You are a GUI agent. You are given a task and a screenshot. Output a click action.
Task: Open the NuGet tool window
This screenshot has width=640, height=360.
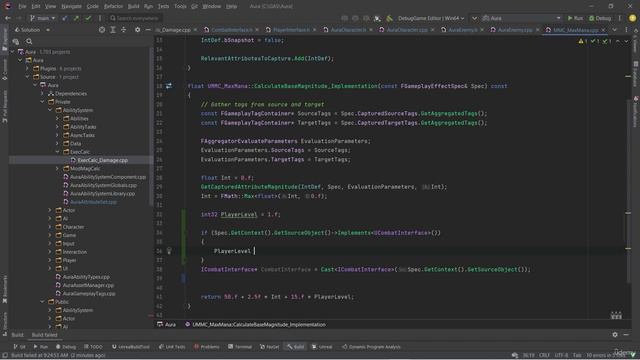(x=269, y=347)
